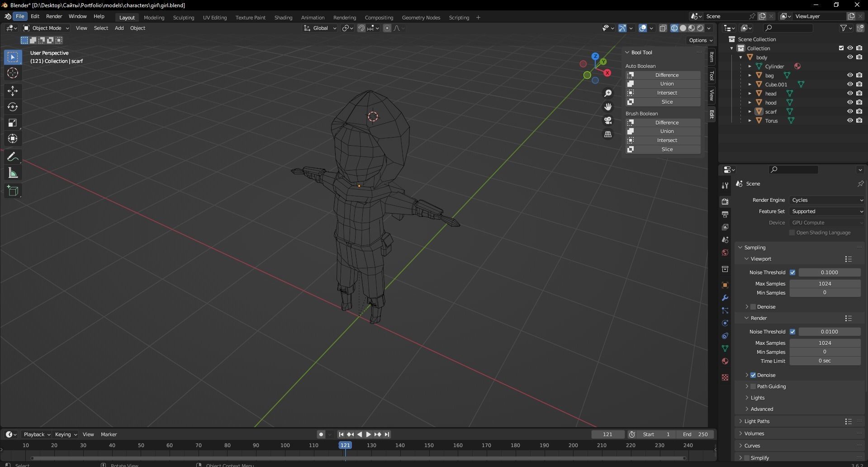868x467 pixels.
Task: Click Auto Boolean Union button
Action: click(x=663, y=84)
